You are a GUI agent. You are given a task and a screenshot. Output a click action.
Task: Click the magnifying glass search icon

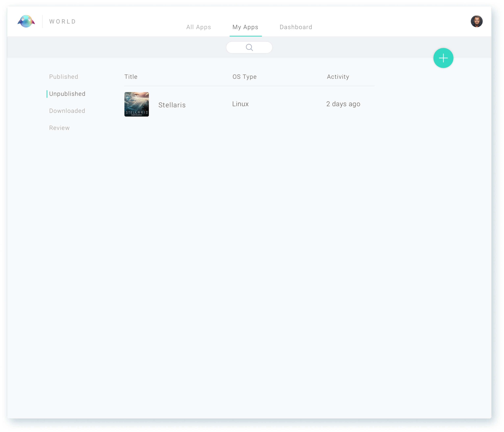pyautogui.click(x=249, y=47)
